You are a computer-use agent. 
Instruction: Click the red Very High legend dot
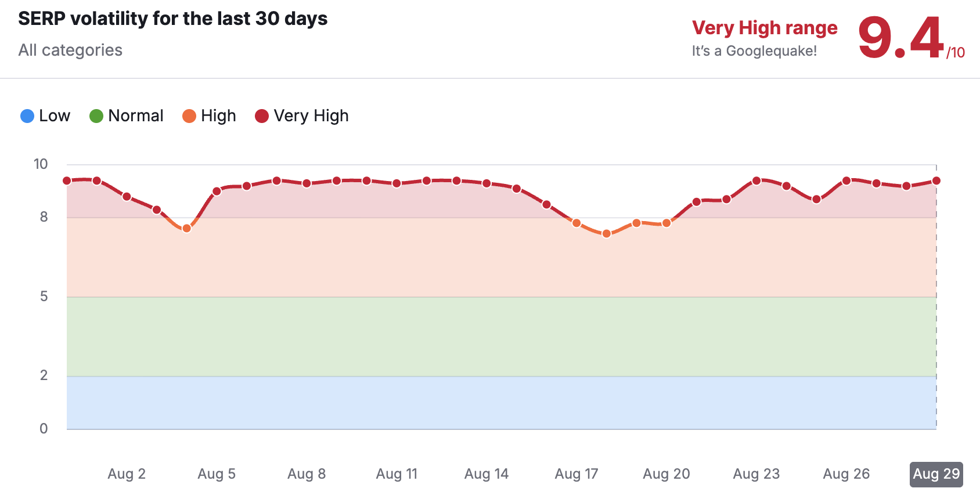click(x=262, y=116)
